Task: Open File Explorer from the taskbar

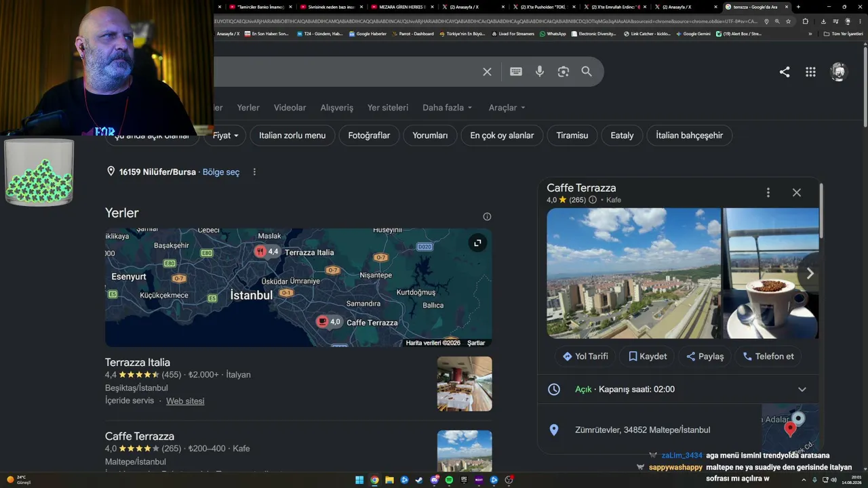Action: point(389,480)
